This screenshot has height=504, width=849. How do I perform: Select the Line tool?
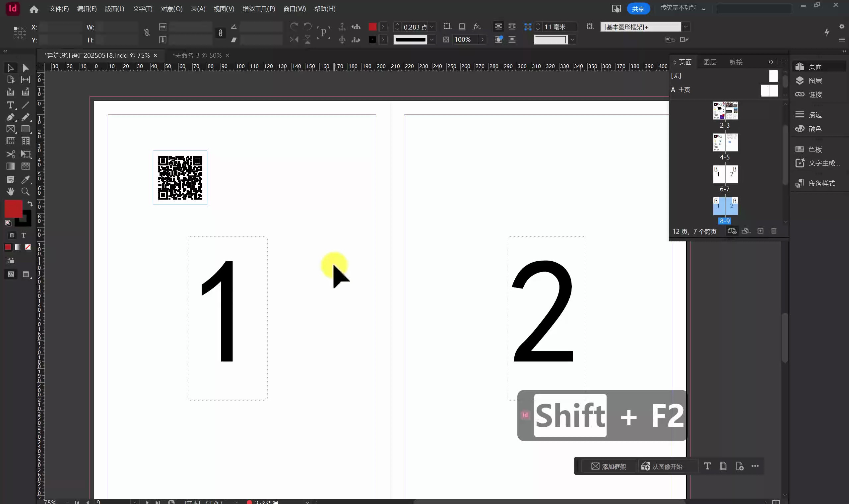click(x=26, y=105)
